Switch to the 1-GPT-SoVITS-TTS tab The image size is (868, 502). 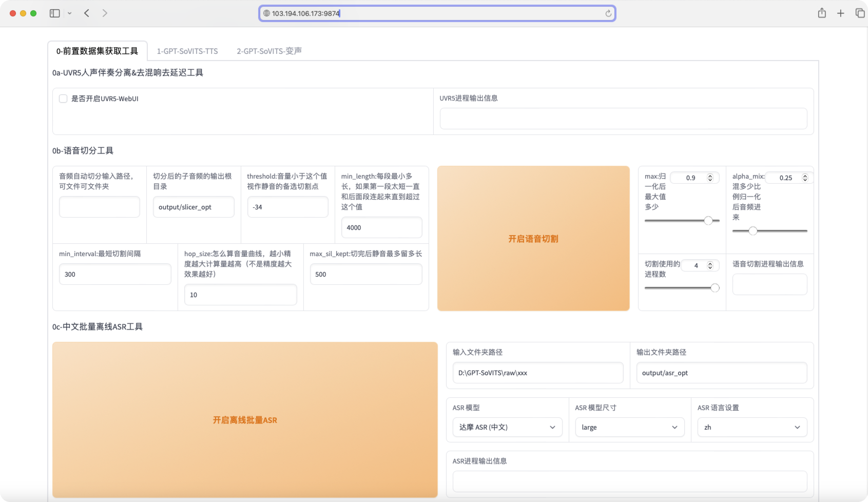[x=187, y=51]
